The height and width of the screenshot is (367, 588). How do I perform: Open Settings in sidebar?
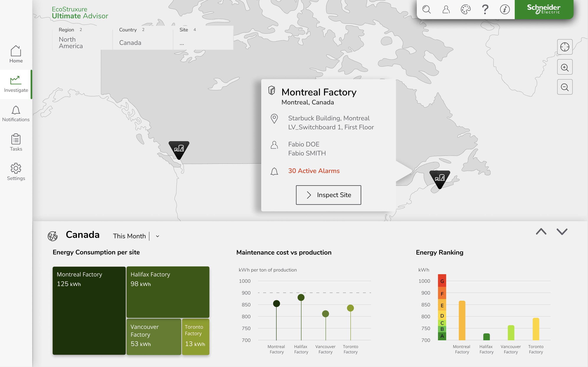16,172
